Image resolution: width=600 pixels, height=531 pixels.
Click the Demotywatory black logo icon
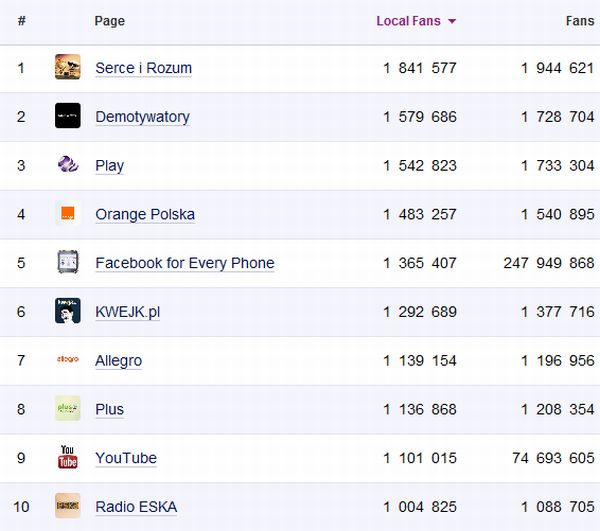pyautogui.click(x=68, y=116)
